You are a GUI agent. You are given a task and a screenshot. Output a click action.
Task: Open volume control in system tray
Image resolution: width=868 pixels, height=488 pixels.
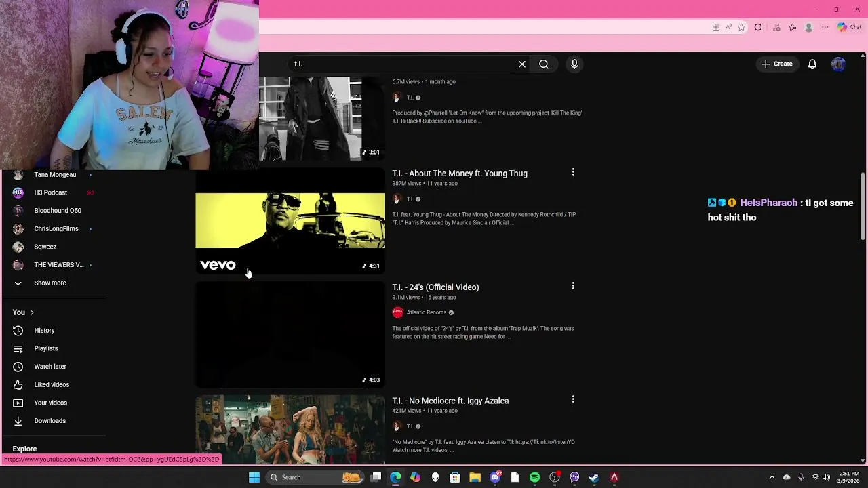pyautogui.click(x=826, y=477)
